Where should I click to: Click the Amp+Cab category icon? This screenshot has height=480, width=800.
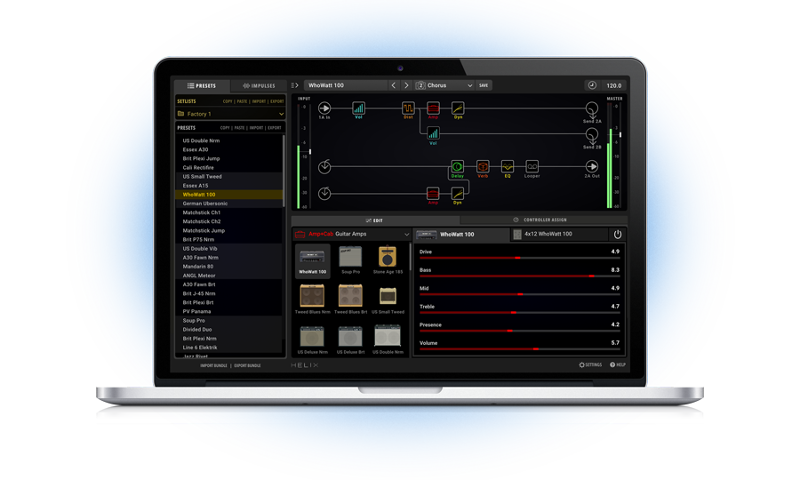coord(300,234)
